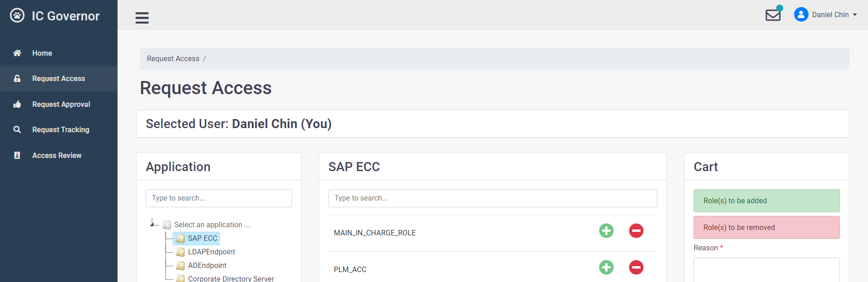This screenshot has height=282, width=868.
Task: Click the Select an application root folder icon
Action: (167, 225)
